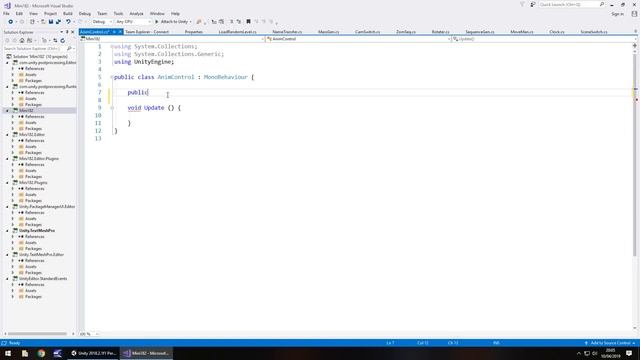Click the Home icon in Solution Explorer
Viewport: 640px width, 360px height.
[22, 40]
